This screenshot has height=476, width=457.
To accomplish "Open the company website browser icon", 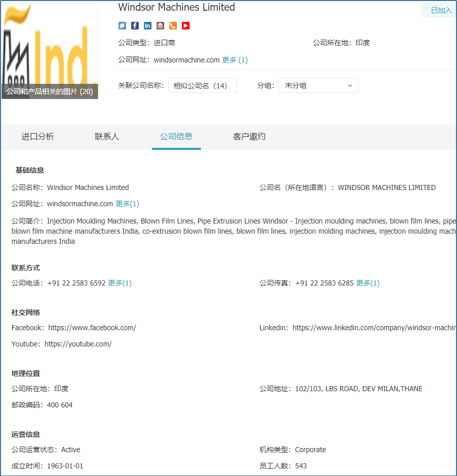I will coord(122,26).
